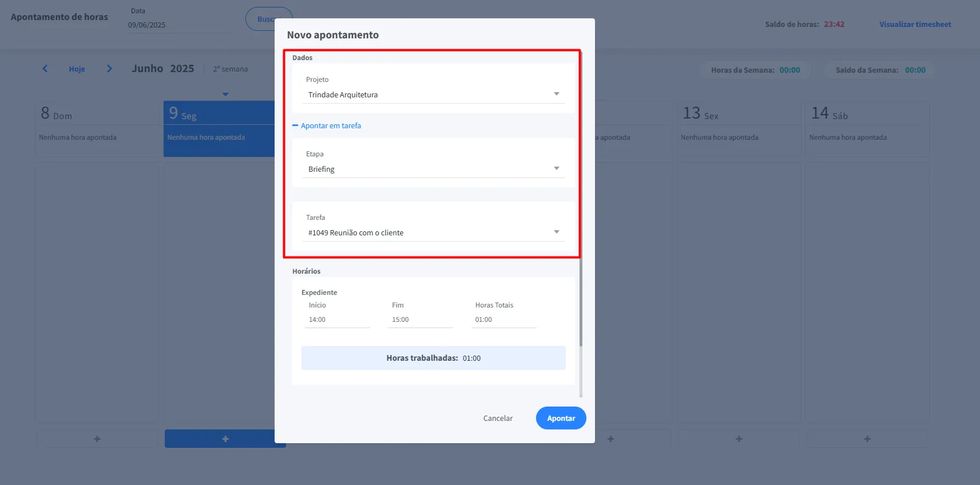Viewport: 980px width, 485px height.
Task: Edit the Fim time field
Action: point(420,320)
